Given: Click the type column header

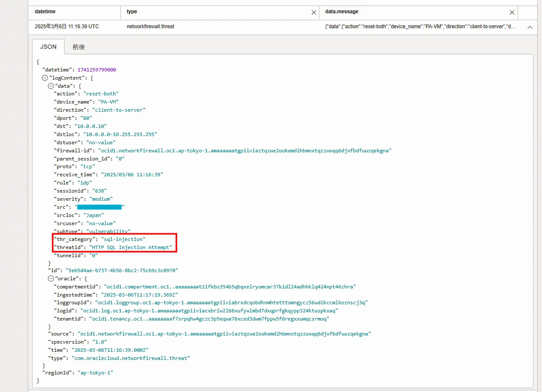Looking at the screenshot, I should (132, 12).
